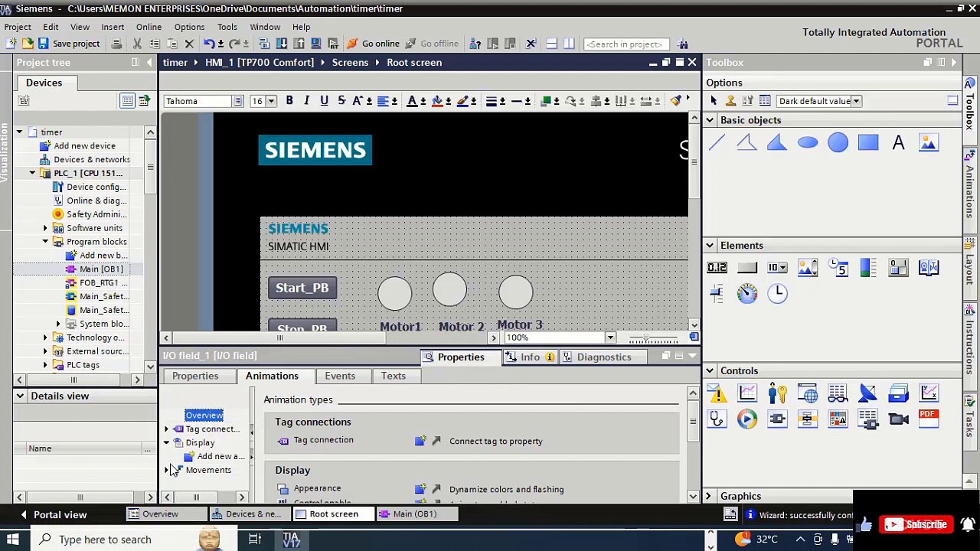Expand the PLC tags tree node
This screenshot has height=551, width=980.
coord(45,365)
